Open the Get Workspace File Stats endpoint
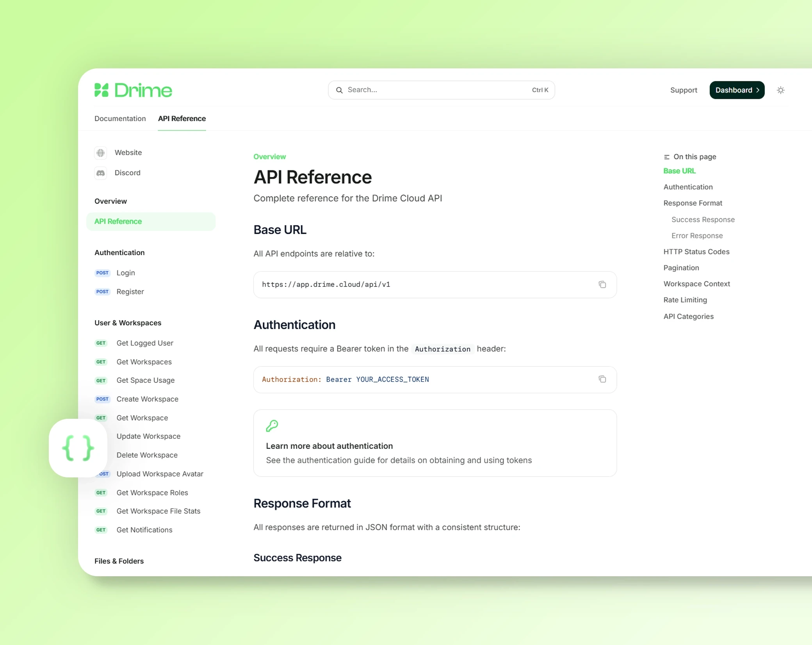 pos(158,511)
